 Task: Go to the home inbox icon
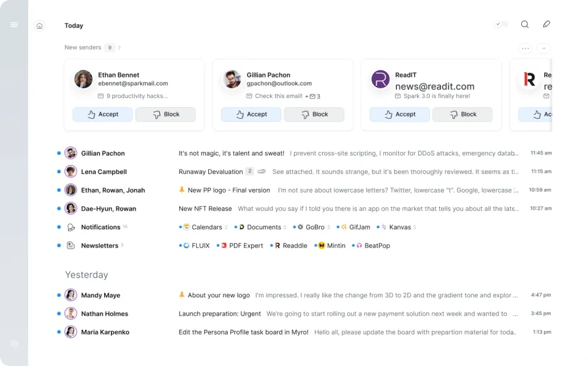tap(39, 26)
